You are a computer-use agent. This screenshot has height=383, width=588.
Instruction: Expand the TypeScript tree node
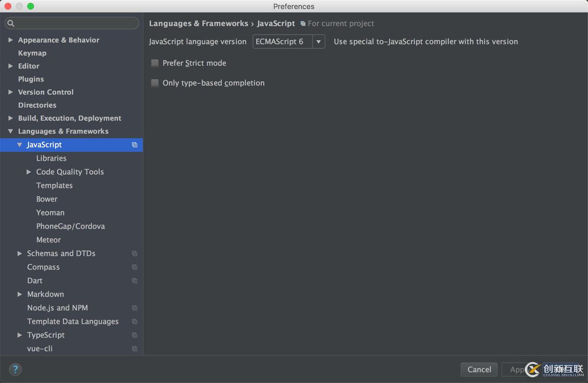tap(19, 335)
